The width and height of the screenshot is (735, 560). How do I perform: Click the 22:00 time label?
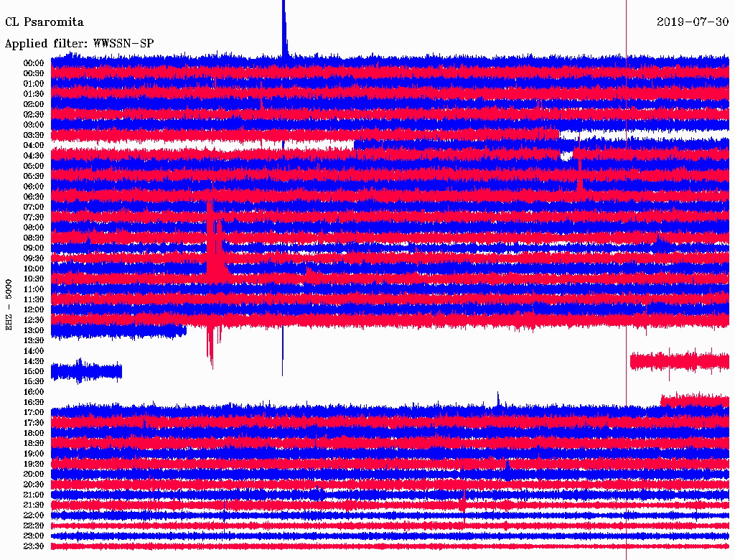click(x=34, y=515)
